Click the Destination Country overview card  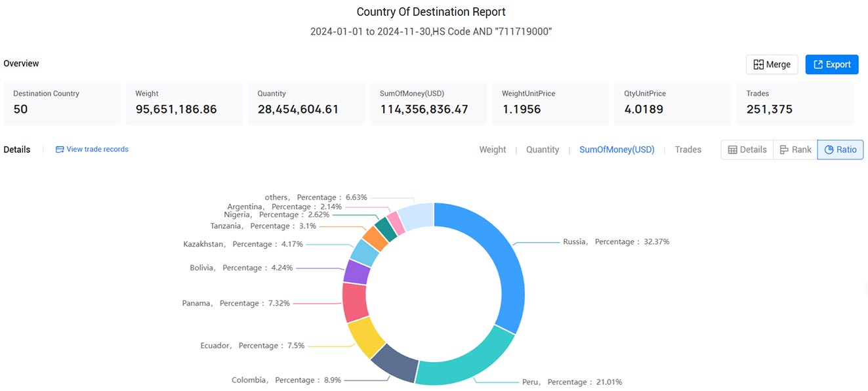62,103
